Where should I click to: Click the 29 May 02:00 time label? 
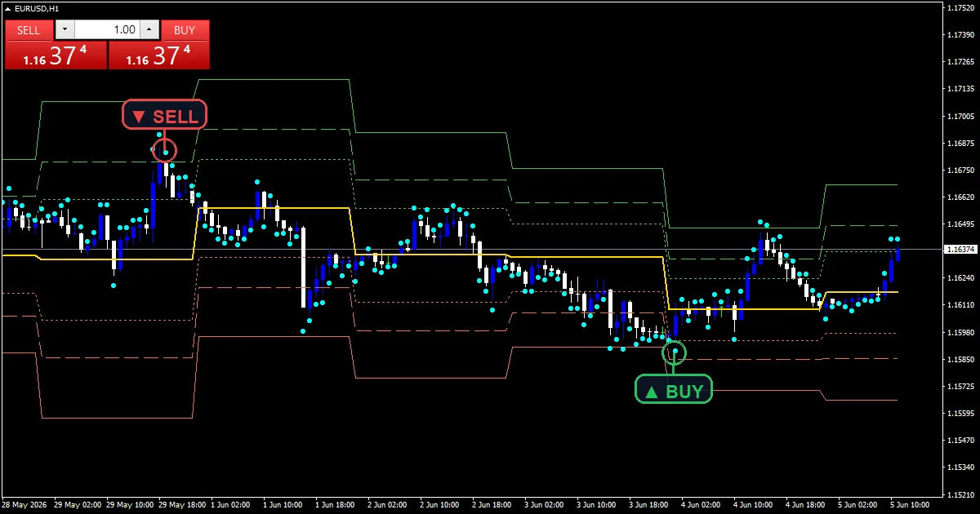(x=78, y=505)
